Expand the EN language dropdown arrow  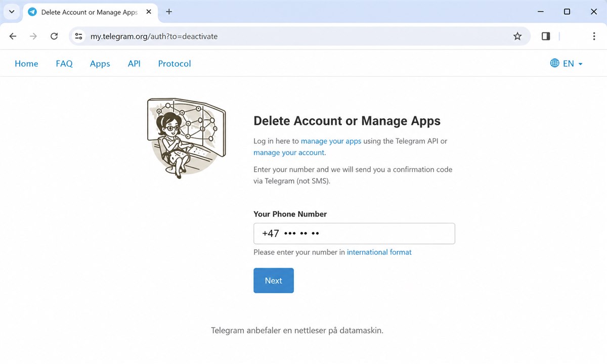[x=580, y=64]
